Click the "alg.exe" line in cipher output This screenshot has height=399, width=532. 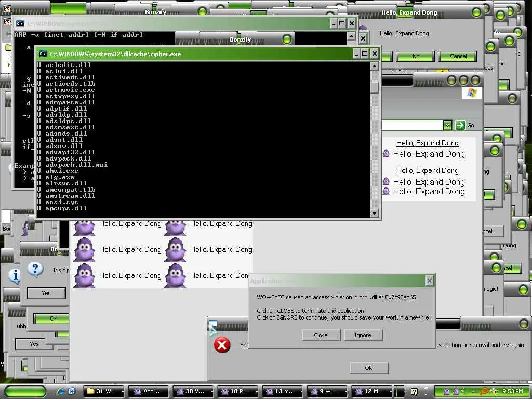click(55, 177)
